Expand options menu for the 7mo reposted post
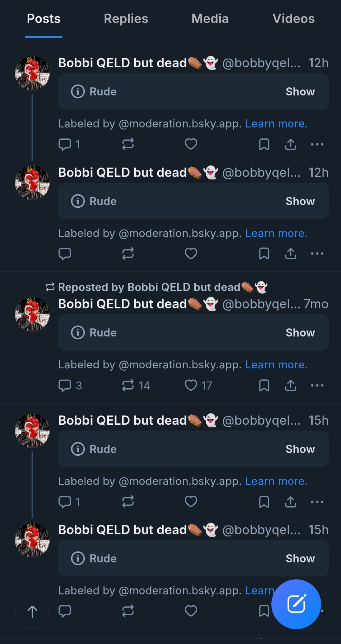The width and height of the screenshot is (341, 644). coord(317,385)
